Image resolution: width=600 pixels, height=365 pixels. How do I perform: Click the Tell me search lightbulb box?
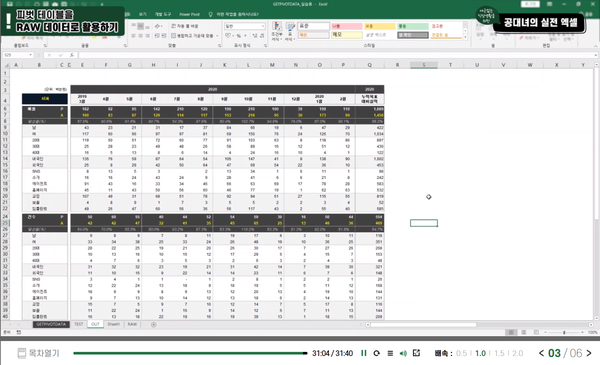(233, 15)
